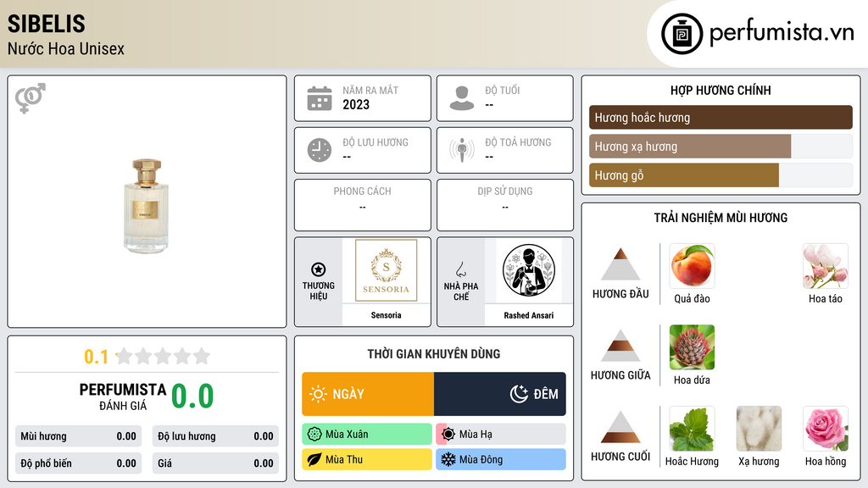This screenshot has width=868, height=488.
Task: Click the clock icon for Độ lưu hương
Action: point(320,150)
